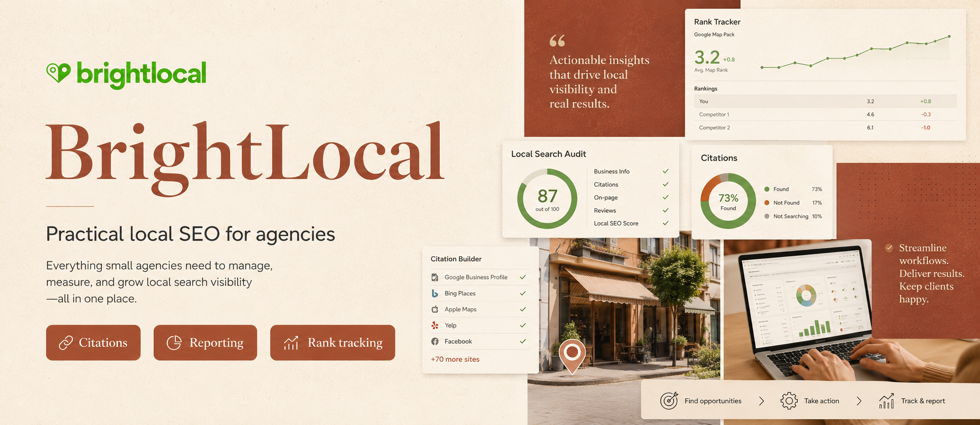Select the Facebook icon in Citation Builder
Image resolution: width=980 pixels, height=425 pixels.
(x=435, y=341)
